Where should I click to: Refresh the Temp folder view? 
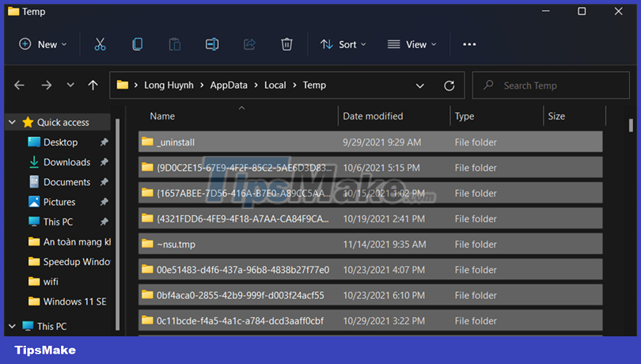click(449, 85)
